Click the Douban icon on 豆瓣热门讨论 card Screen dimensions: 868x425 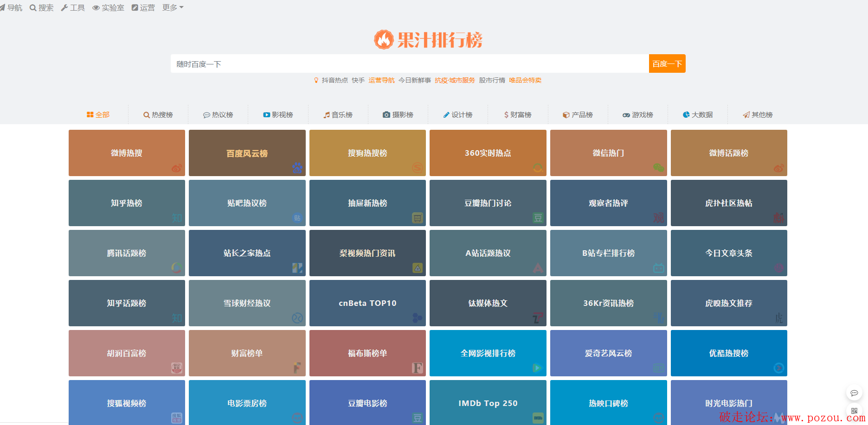pyautogui.click(x=538, y=218)
